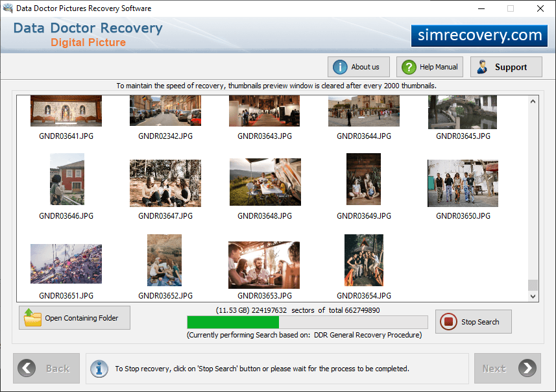Close the Data Doctor window

(x=540, y=8)
